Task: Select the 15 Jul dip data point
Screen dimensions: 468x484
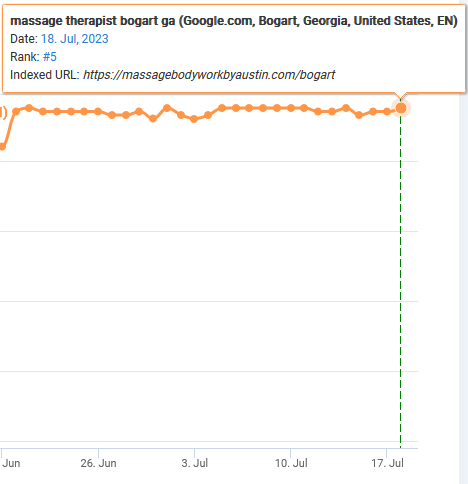Action: point(359,115)
